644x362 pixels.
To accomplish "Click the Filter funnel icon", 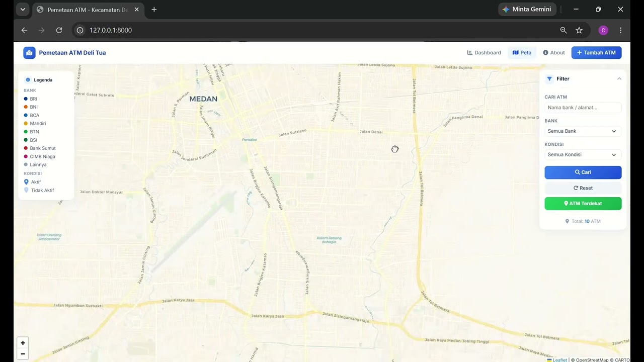I will (x=549, y=79).
